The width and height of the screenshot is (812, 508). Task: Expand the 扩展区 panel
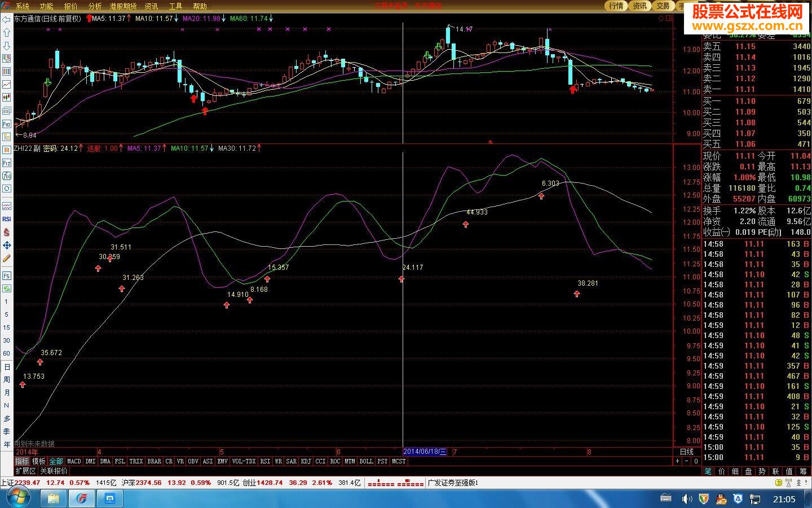(x=25, y=470)
